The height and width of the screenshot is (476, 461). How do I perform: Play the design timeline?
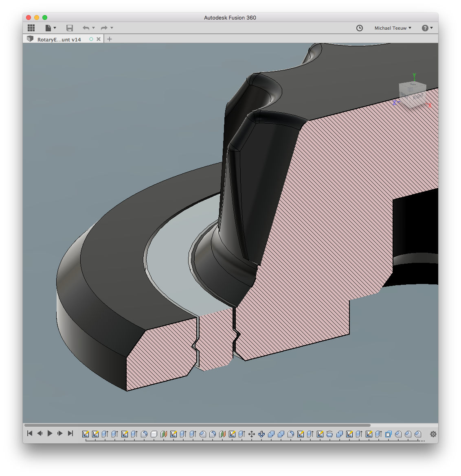[50, 433]
